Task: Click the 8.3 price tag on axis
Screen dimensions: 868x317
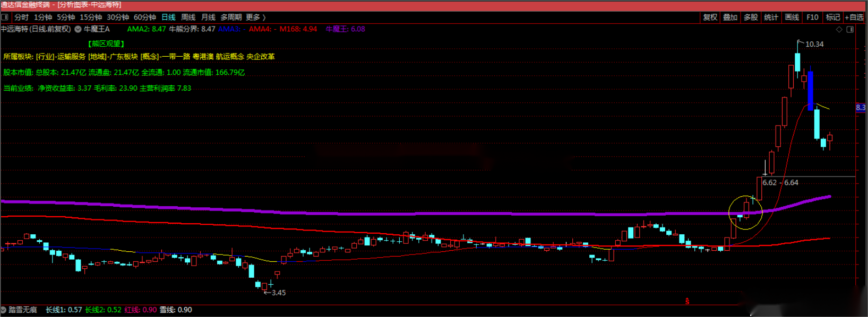Action: pyautogui.click(x=861, y=108)
